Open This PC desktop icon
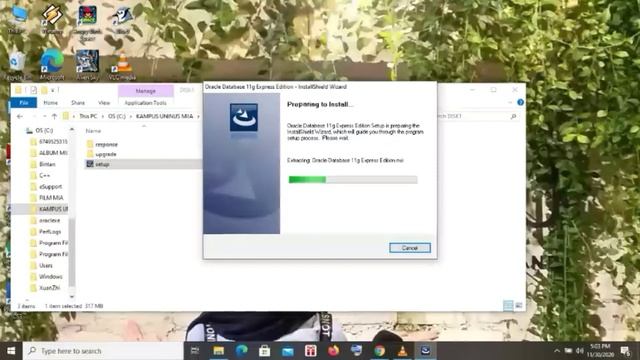This screenshot has width=640, height=360. point(17,19)
